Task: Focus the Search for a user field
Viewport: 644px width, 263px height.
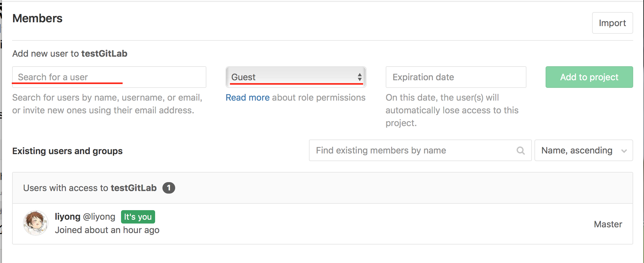Action: click(x=109, y=77)
